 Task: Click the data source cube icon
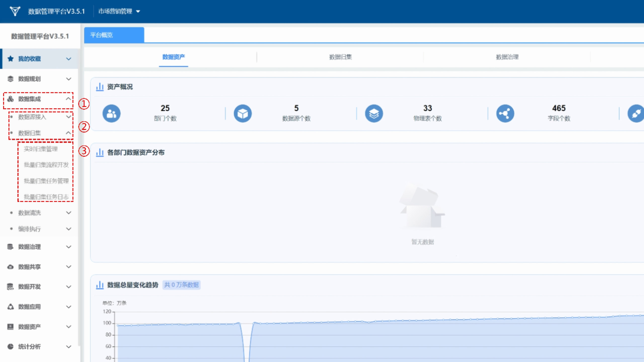243,114
